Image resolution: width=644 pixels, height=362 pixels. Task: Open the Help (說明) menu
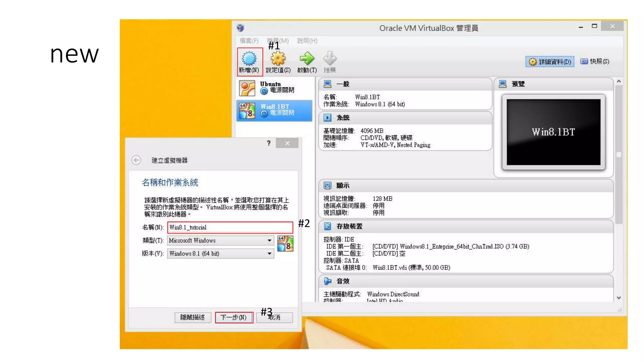coord(307,41)
